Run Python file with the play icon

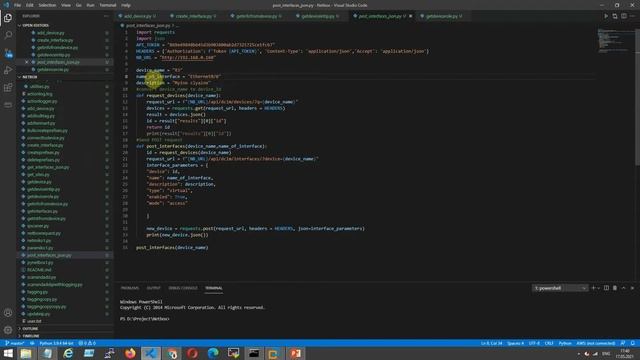(x=606, y=16)
